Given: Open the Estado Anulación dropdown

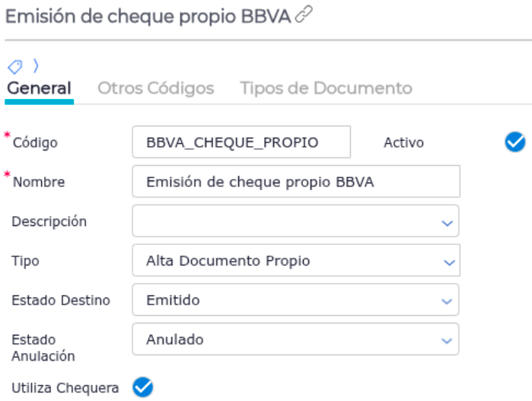Looking at the screenshot, I should tap(446, 340).
